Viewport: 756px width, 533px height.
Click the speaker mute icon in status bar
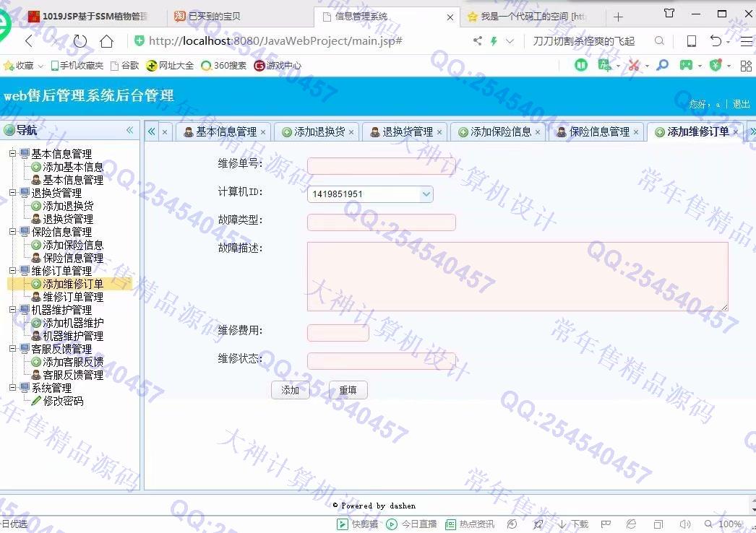(684, 524)
